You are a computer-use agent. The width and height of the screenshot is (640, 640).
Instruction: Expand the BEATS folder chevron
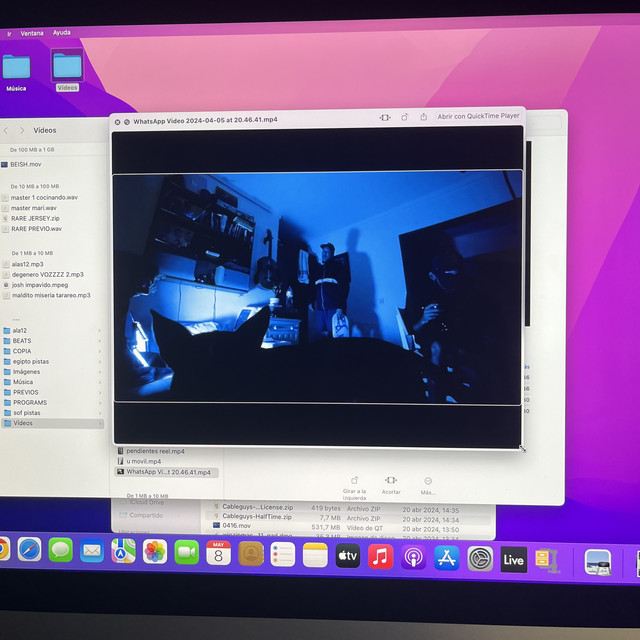click(100, 341)
